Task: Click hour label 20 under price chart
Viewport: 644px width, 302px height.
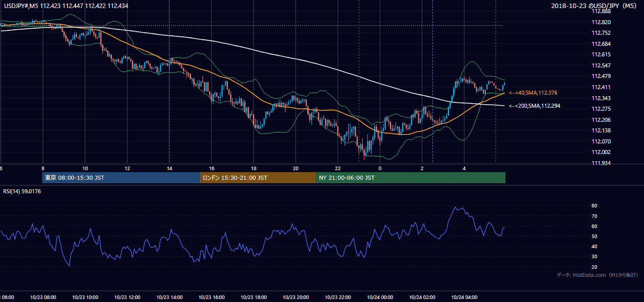Action: (296, 168)
